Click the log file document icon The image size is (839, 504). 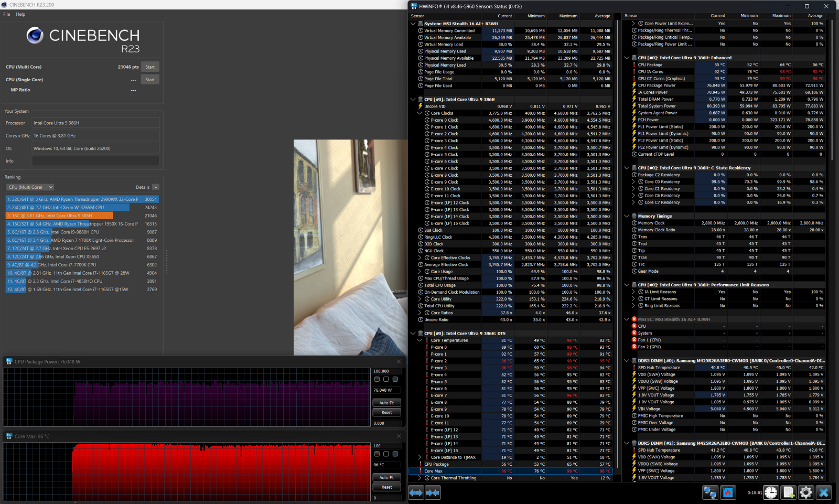click(788, 492)
